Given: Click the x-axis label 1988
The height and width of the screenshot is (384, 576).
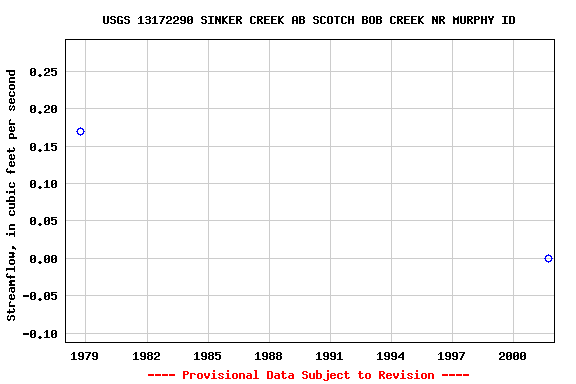Looking at the screenshot, I should point(269,356).
